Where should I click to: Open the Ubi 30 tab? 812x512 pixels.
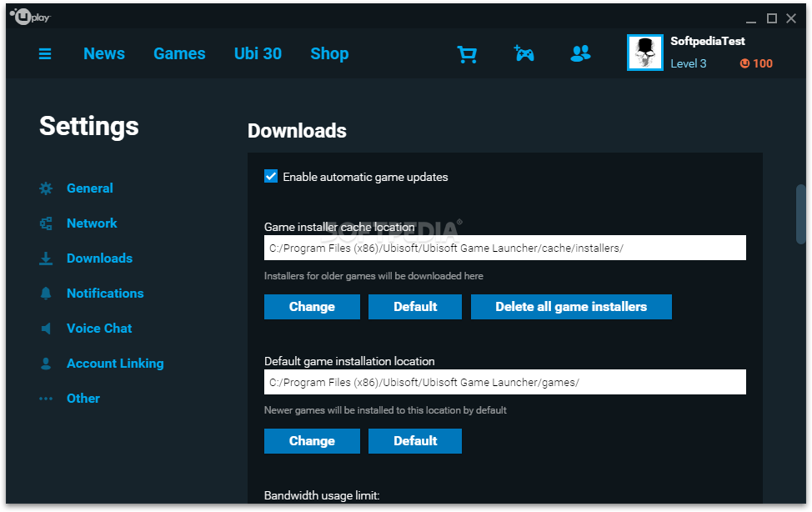(258, 53)
